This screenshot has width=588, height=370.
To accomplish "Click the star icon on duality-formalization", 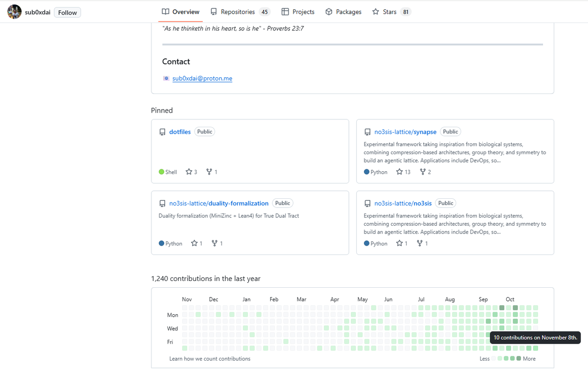I will 194,243.
